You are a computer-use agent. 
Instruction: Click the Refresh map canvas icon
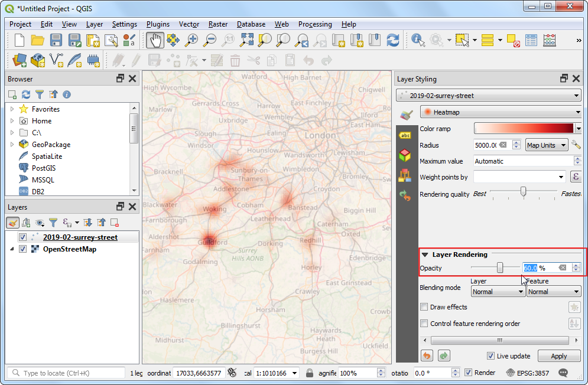click(x=392, y=40)
